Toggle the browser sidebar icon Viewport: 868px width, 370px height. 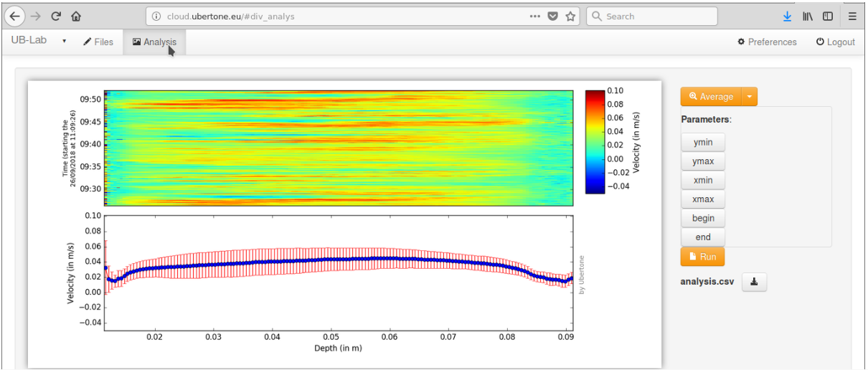tap(828, 16)
